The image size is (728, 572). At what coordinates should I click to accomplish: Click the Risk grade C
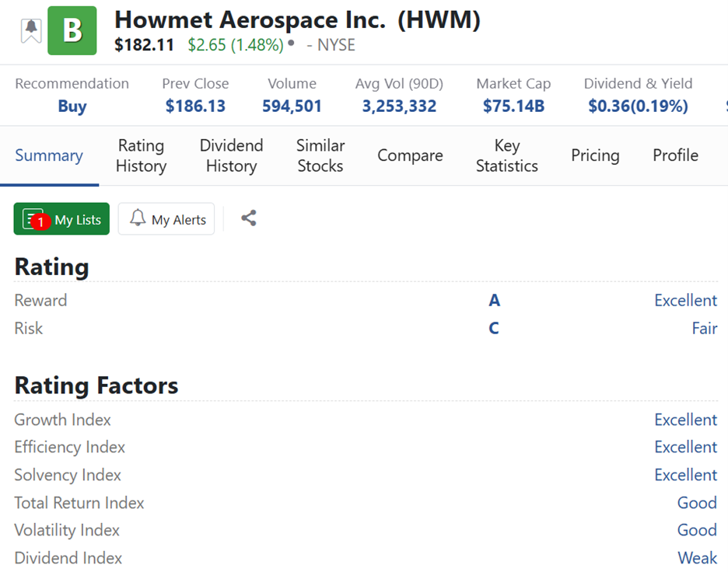[x=494, y=329]
